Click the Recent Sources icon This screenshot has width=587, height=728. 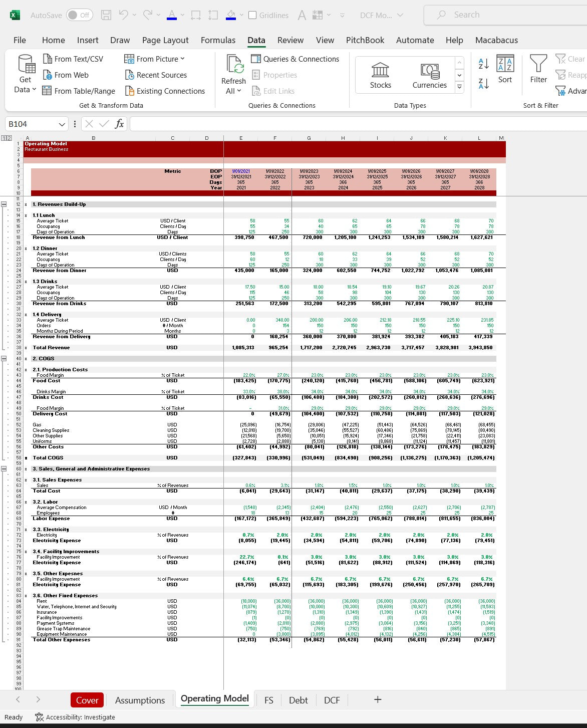(x=129, y=75)
